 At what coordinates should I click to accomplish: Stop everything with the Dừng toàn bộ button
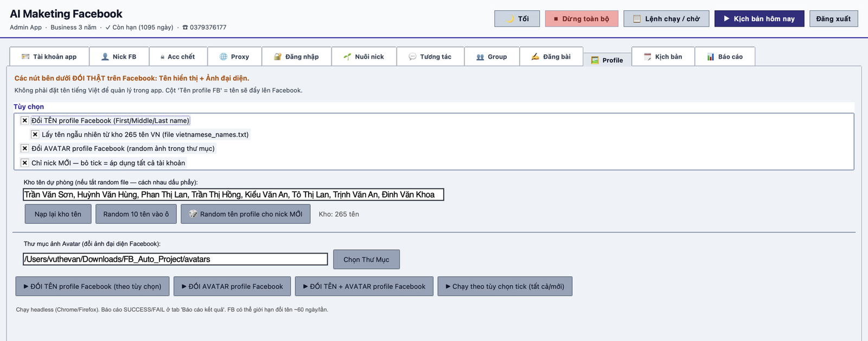coord(582,18)
